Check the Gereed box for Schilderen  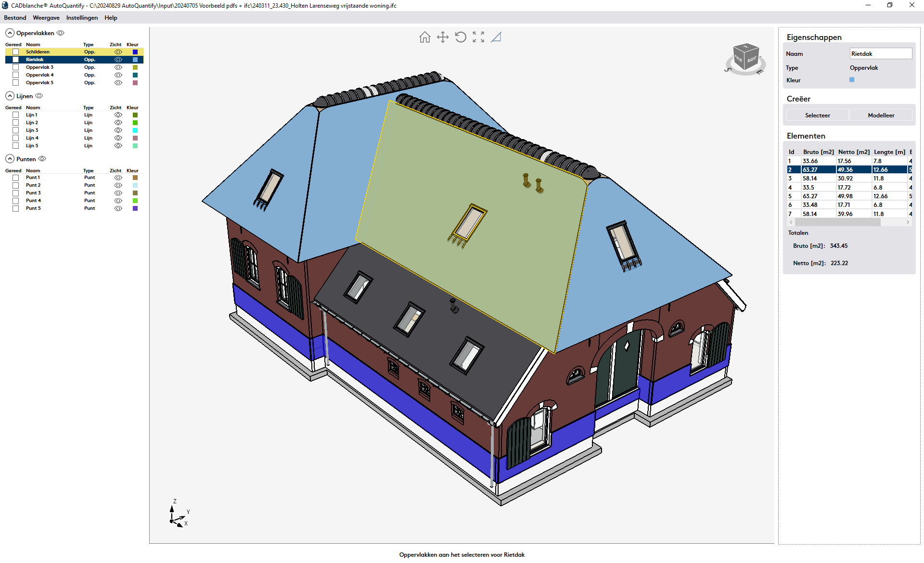(15, 52)
